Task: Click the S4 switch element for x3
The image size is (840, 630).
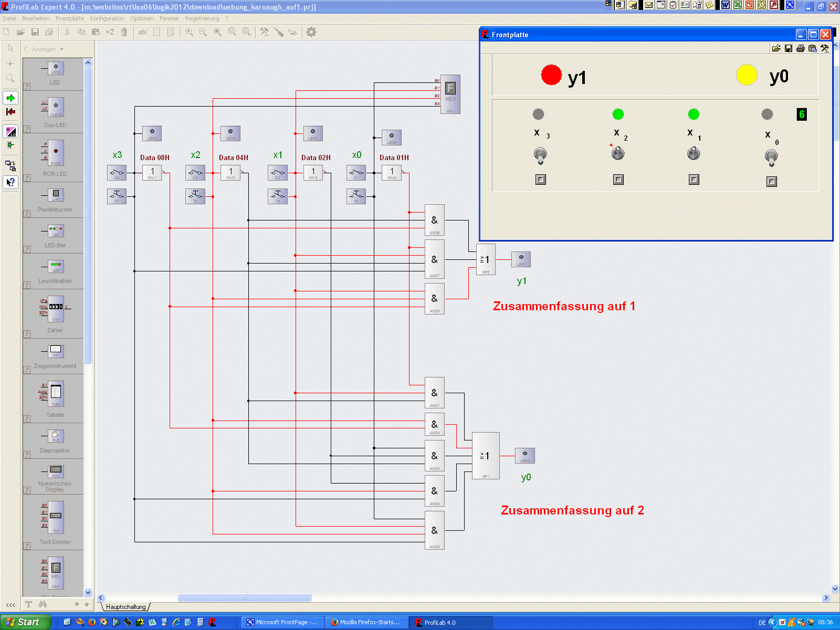Action: [117, 173]
